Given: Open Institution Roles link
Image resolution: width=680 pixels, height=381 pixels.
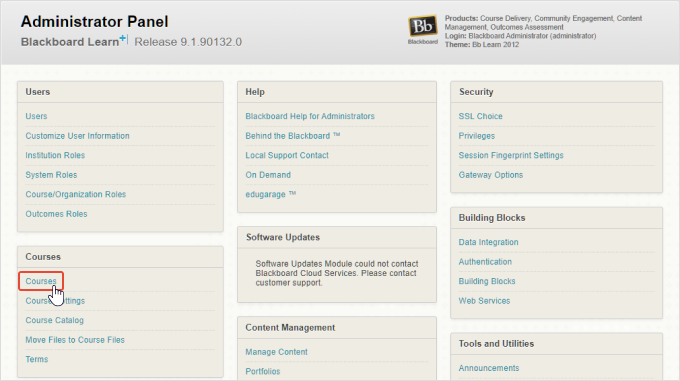Looking at the screenshot, I should (55, 155).
